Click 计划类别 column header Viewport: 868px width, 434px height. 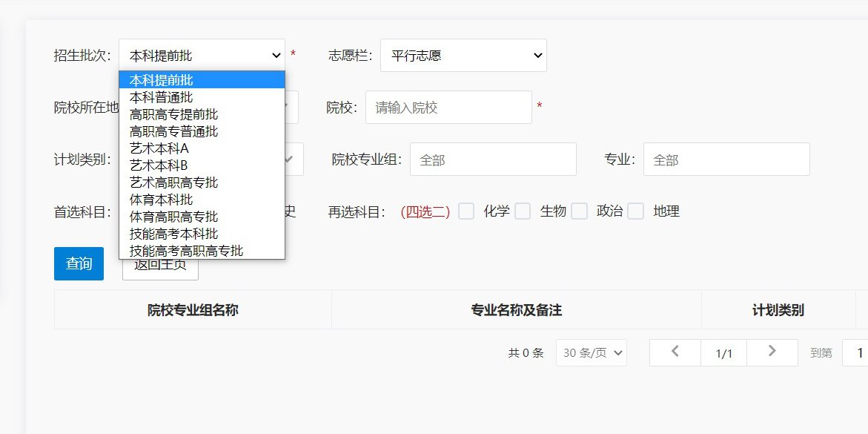778,310
